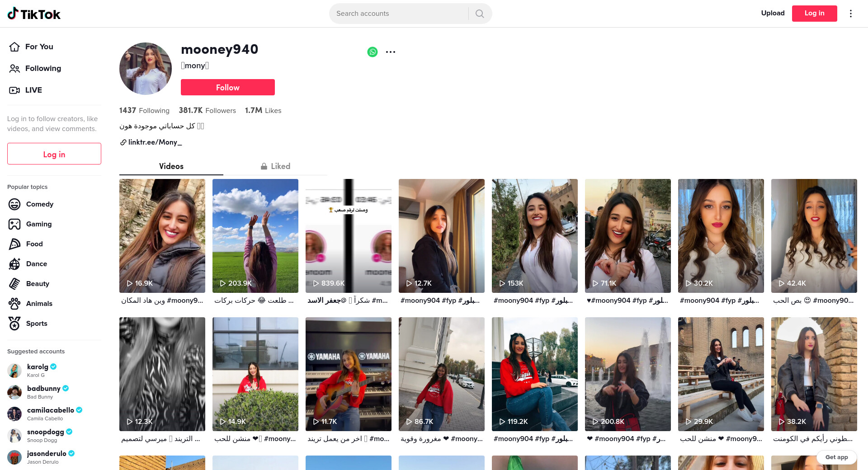Switch to the Liked tab
The height and width of the screenshot is (470, 868).
pyautogui.click(x=275, y=166)
